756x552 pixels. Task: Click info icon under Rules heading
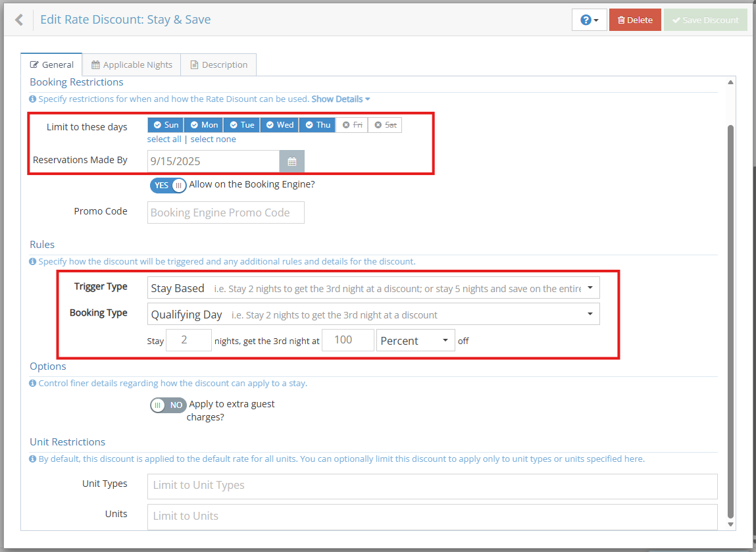click(33, 262)
